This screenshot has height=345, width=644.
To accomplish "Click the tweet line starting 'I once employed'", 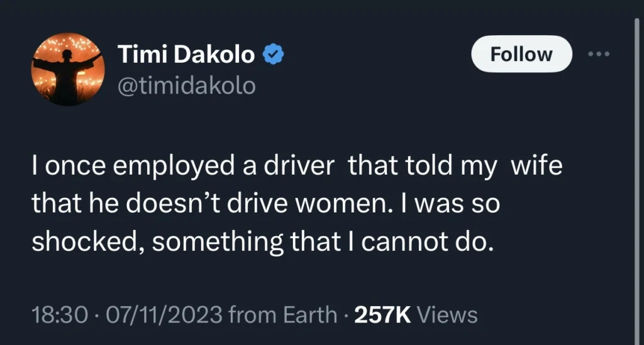I will coord(297,170).
